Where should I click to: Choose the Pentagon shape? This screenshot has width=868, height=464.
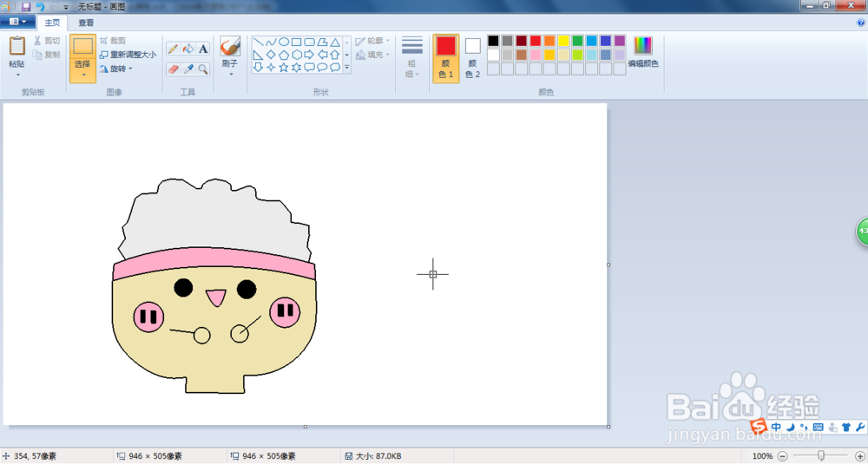(284, 55)
